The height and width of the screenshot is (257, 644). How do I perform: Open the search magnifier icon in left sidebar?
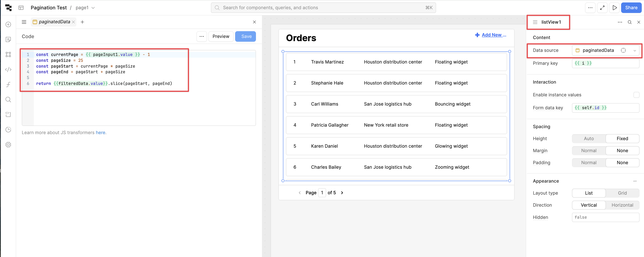pyautogui.click(x=8, y=100)
